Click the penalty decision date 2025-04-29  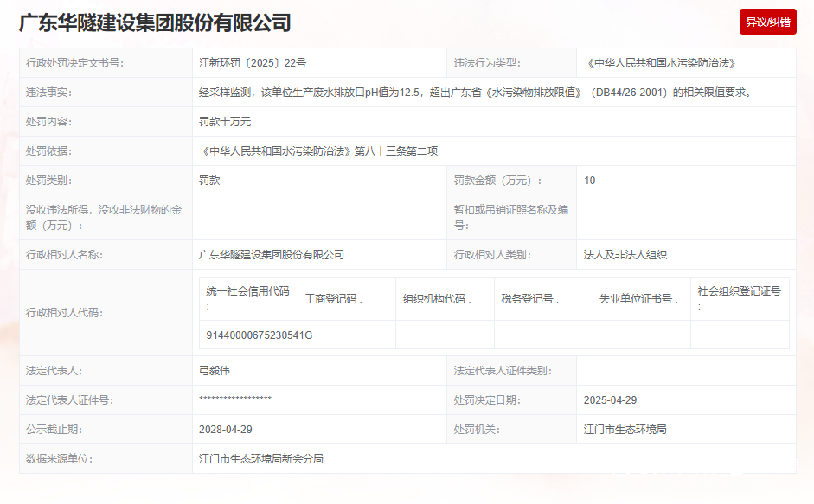(610, 400)
